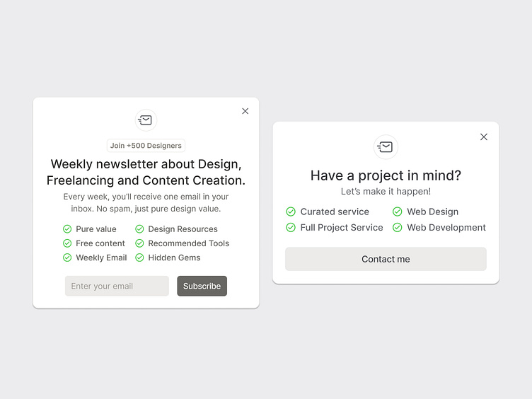
Task: Click the green check beside Hidden Gems
Action: point(139,258)
